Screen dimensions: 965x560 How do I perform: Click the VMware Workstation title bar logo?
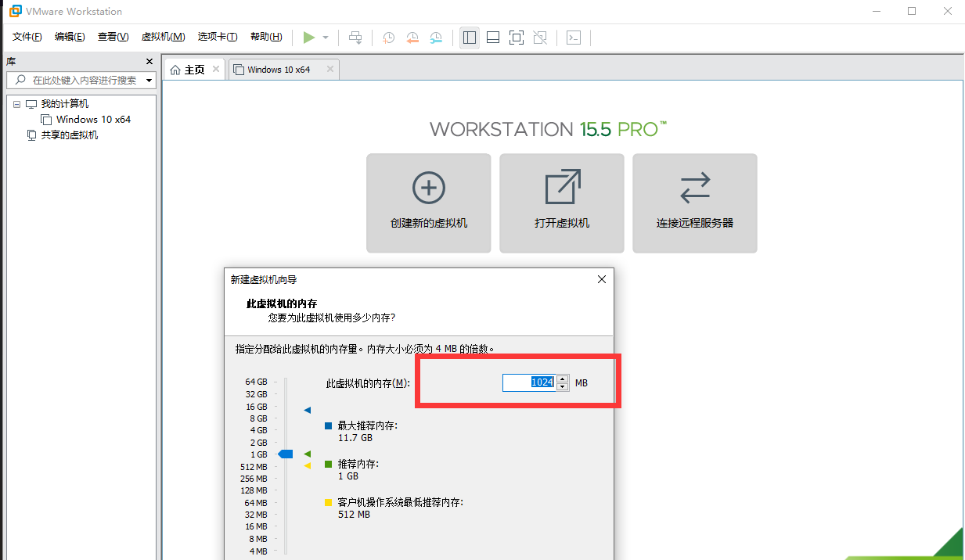click(x=15, y=11)
